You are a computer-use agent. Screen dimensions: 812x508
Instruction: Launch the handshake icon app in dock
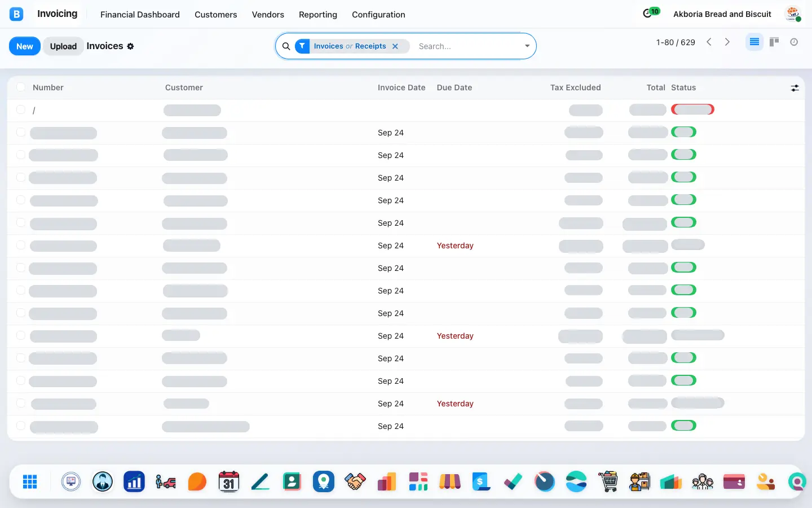pyautogui.click(x=355, y=481)
